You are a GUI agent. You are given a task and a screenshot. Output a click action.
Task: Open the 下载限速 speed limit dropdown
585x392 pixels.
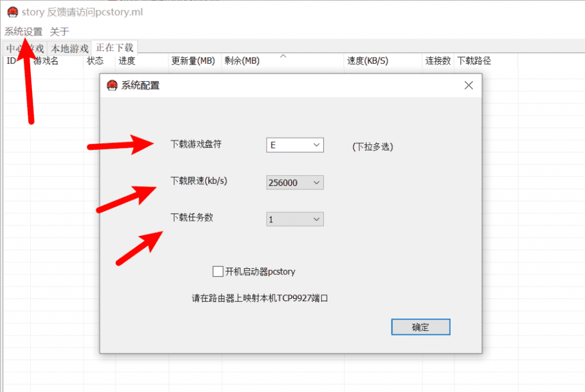pos(295,183)
